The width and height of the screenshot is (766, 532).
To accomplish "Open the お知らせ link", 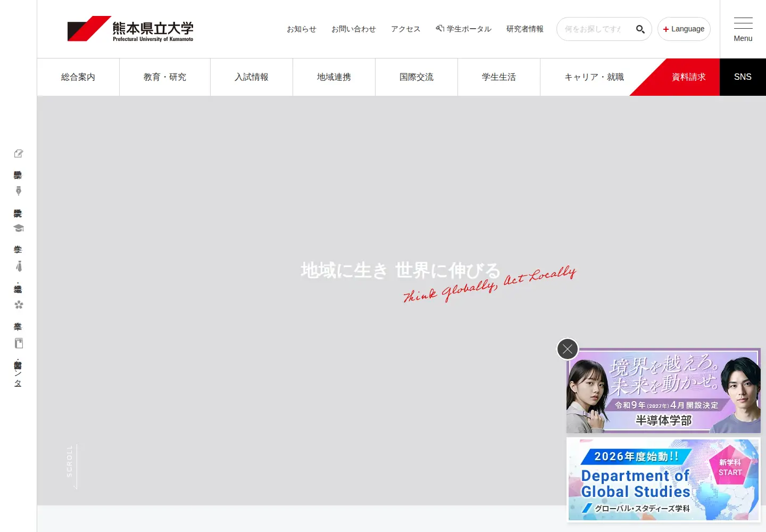I will [x=302, y=29].
